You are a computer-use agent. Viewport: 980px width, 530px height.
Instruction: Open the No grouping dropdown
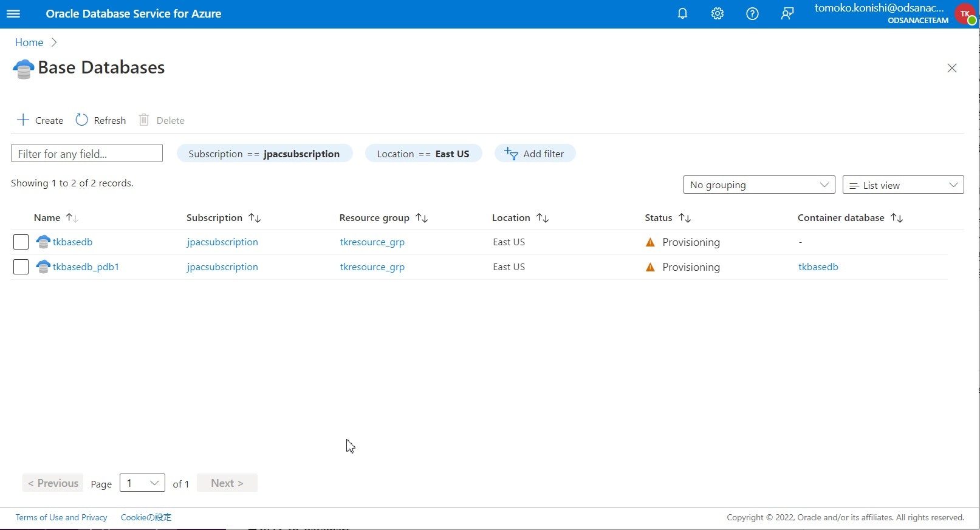coord(759,185)
